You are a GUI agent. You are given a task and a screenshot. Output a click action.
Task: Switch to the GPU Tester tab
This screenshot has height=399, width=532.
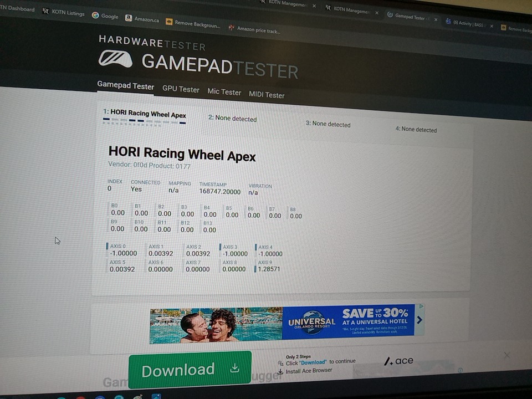coord(181,89)
